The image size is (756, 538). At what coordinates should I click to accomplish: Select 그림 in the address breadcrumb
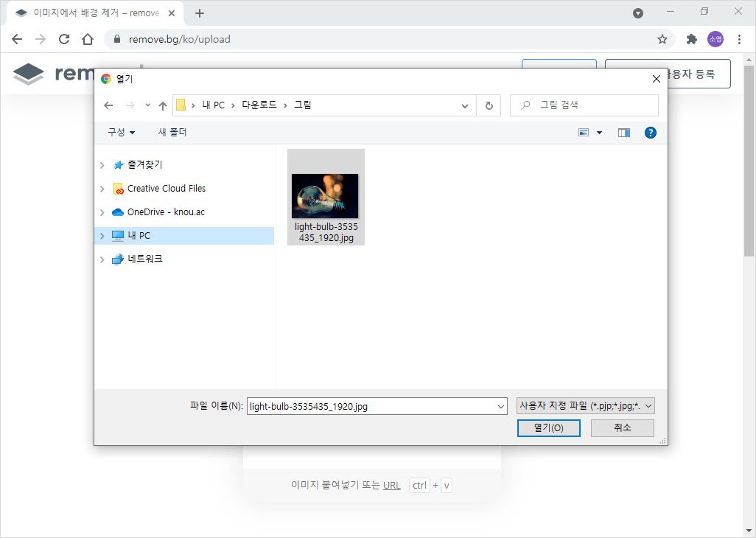click(303, 105)
